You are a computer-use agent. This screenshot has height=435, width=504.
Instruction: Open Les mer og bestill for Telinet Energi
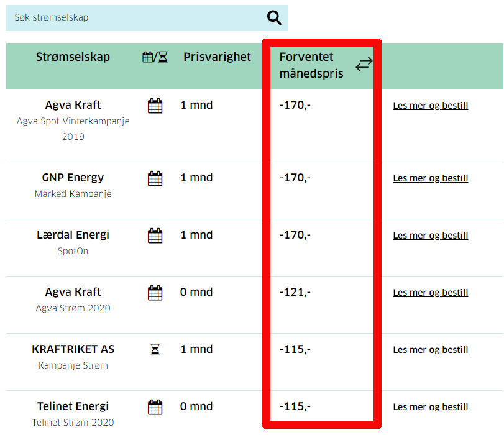431,407
